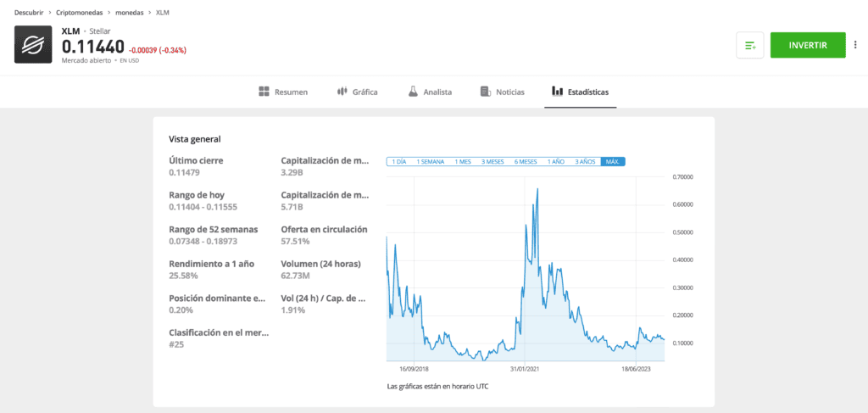The image size is (868, 413).
Task: Click the Resumen grid icon
Action: point(264,92)
